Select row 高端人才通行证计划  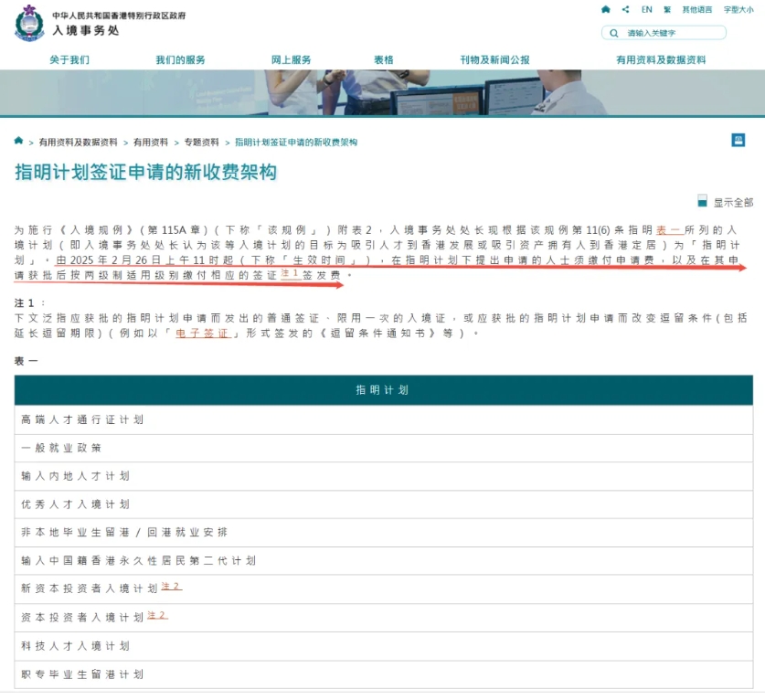384,419
